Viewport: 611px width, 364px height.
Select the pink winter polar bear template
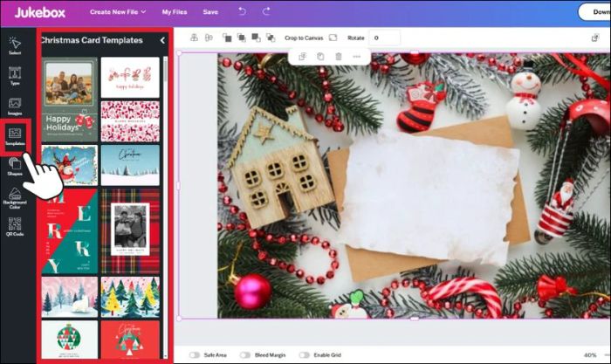coord(70,298)
